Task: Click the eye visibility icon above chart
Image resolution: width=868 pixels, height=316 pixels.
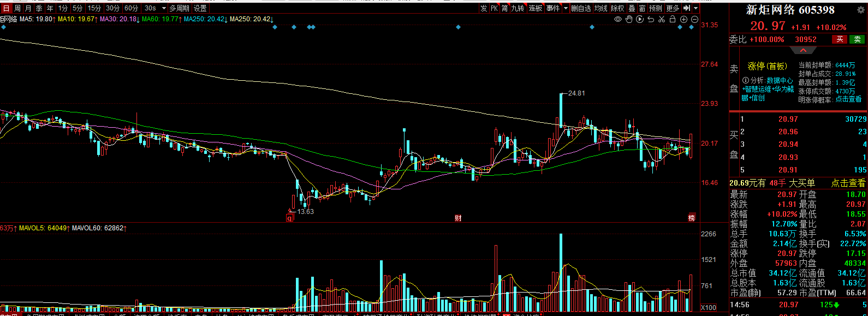Action: click(618, 19)
